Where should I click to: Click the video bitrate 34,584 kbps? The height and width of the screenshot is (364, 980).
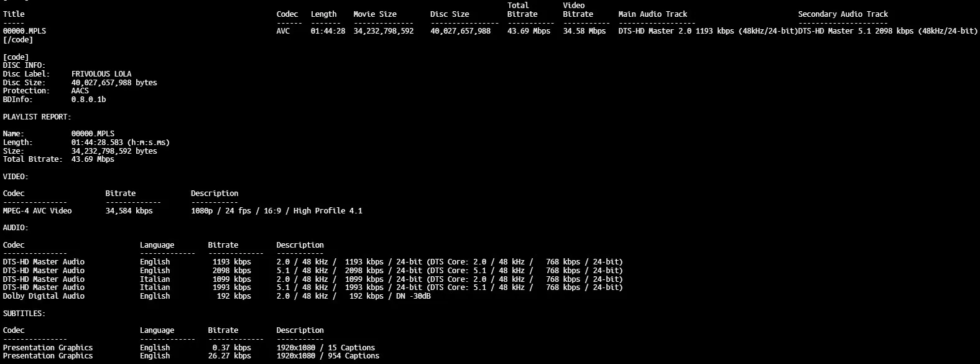[x=129, y=211]
